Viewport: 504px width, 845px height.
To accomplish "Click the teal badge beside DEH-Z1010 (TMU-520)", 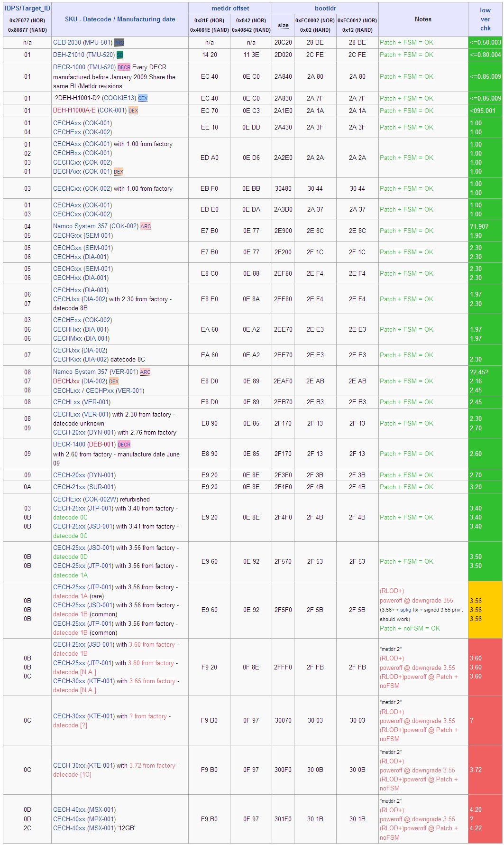I will coord(120,55).
